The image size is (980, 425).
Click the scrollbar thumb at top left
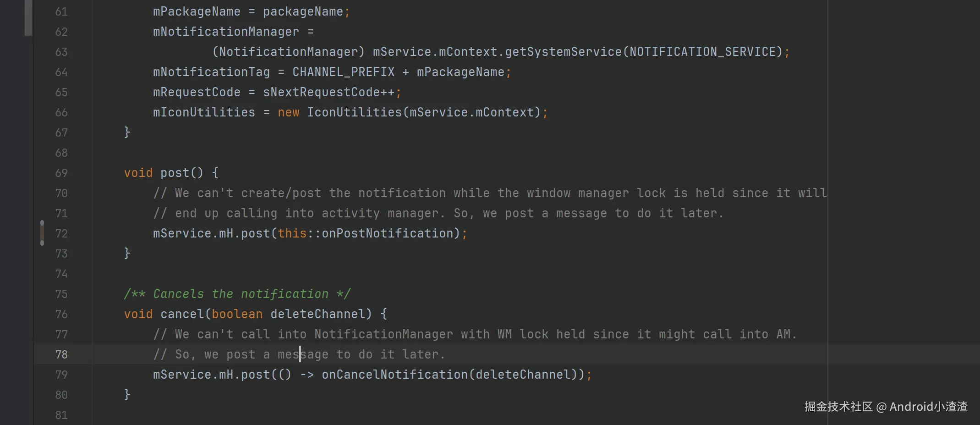tap(28, 17)
